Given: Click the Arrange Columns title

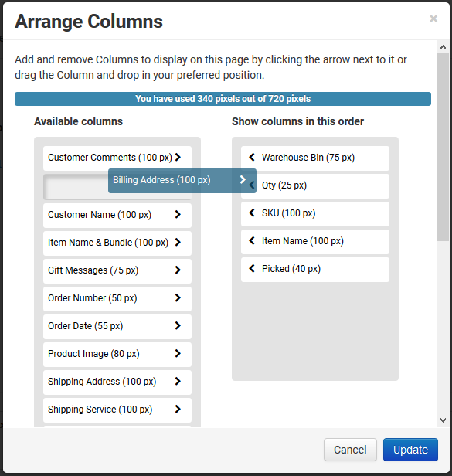Looking at the screenshot, I should [89, 22].
